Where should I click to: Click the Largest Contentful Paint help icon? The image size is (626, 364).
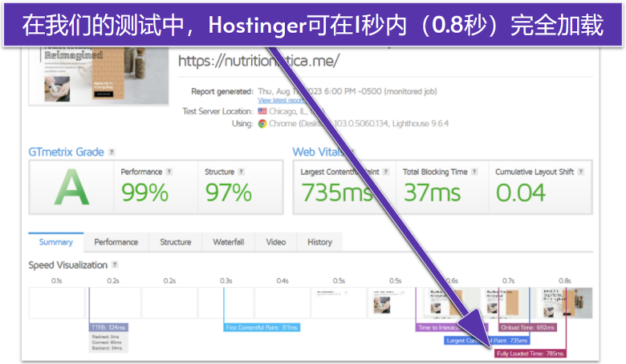pos(386,172)
